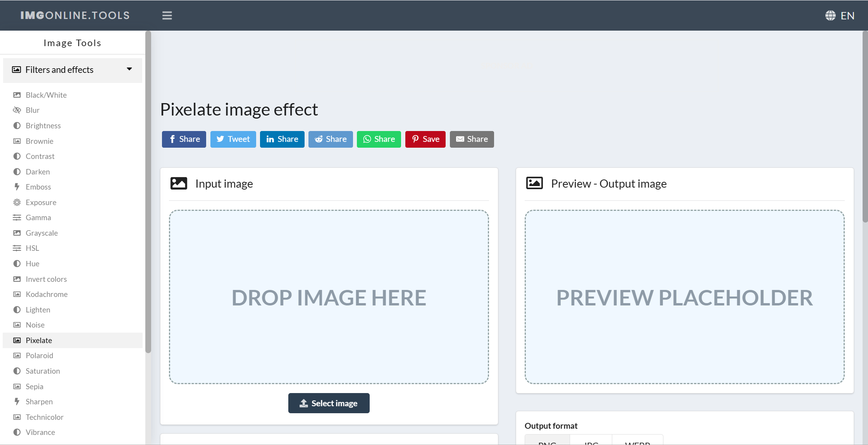The height and width of the screenshot is (445, 868).
Task: Click the Drop Image Here area
Action: click(x=329, y=297)
